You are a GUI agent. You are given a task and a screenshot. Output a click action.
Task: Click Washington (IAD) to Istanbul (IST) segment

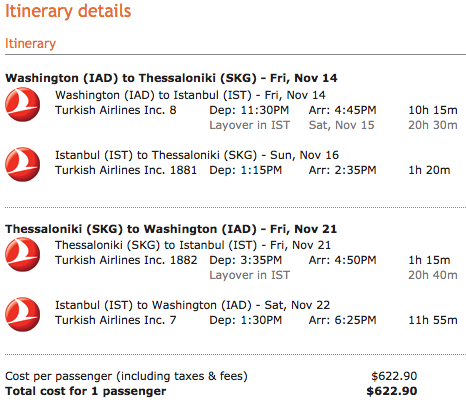(190, 95)
